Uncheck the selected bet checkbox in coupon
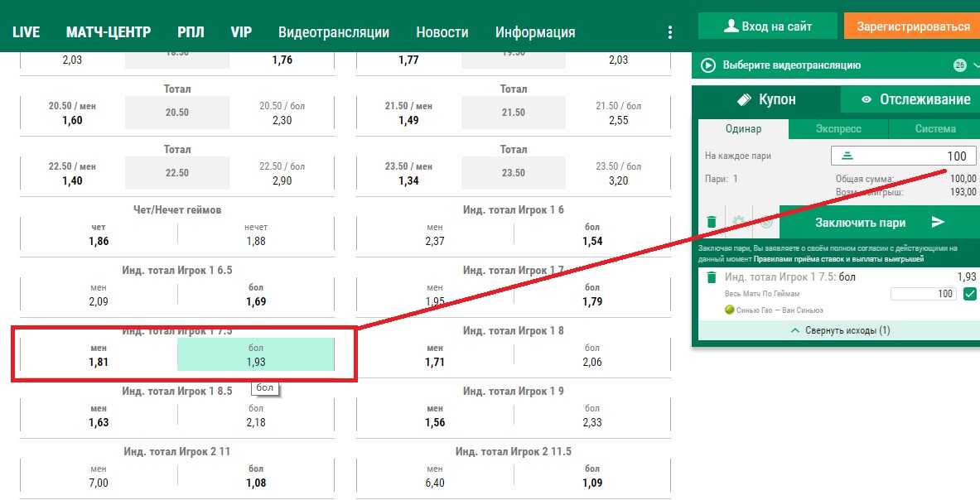Image resolution: width=980 pixels, height=500 pixels. (970, 293)
